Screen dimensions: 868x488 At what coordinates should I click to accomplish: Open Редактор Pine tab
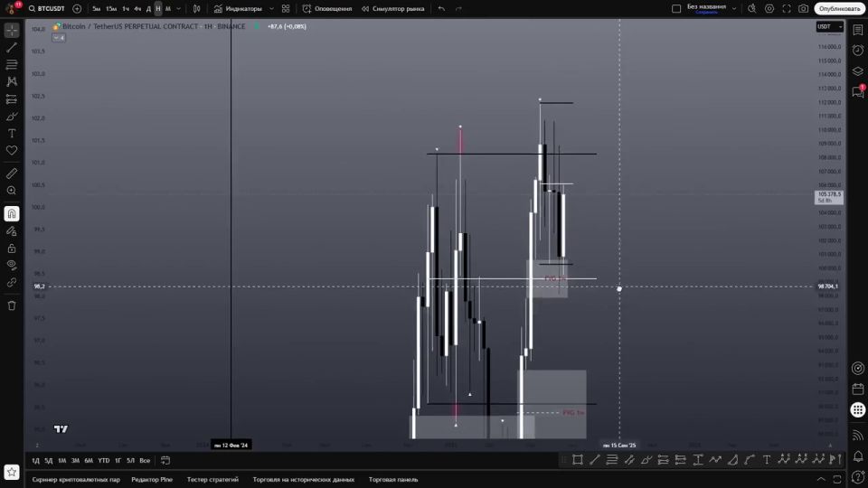(x=152, y=480)
